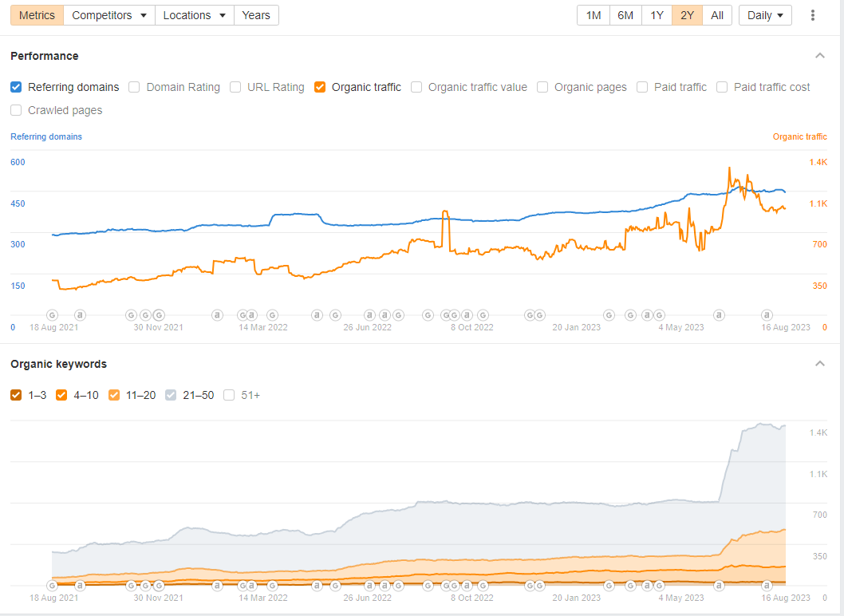Viewport: 844px width, 616px height.
Task: Open the Competitors dropdown
Action: (109, 15)
